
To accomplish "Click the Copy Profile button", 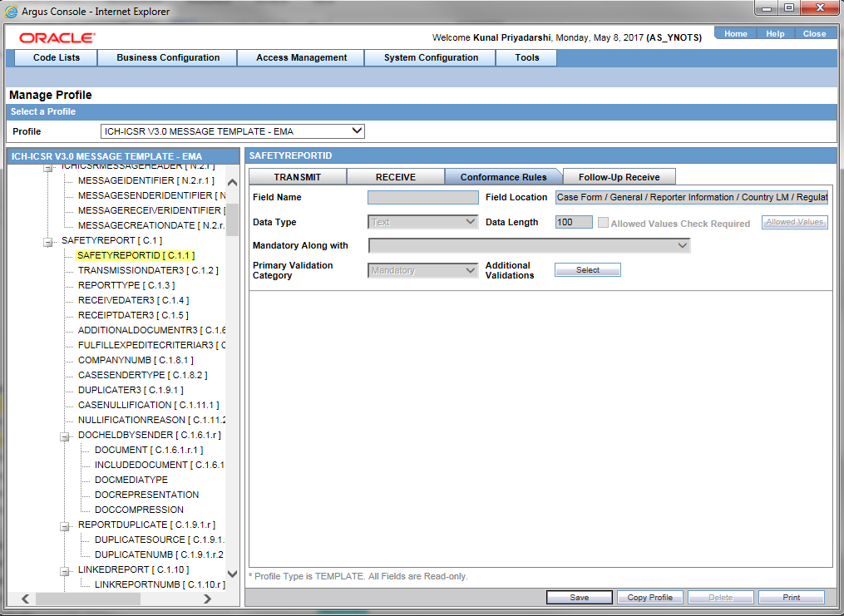I will point(649,597).
